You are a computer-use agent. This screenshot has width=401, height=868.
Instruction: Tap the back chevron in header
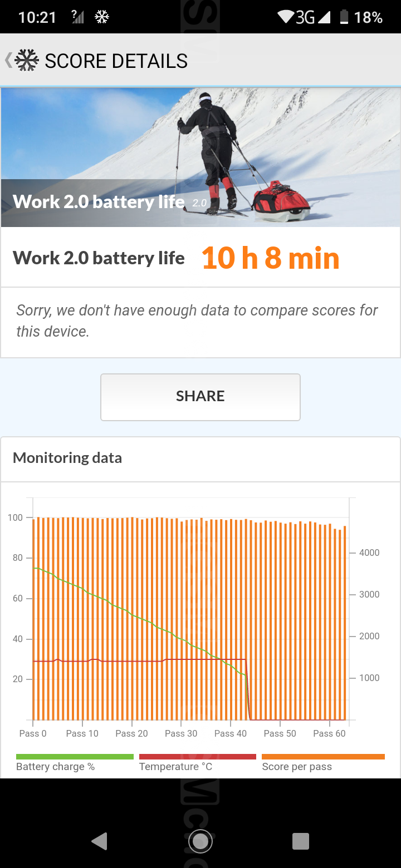click(x=8, y=61)
